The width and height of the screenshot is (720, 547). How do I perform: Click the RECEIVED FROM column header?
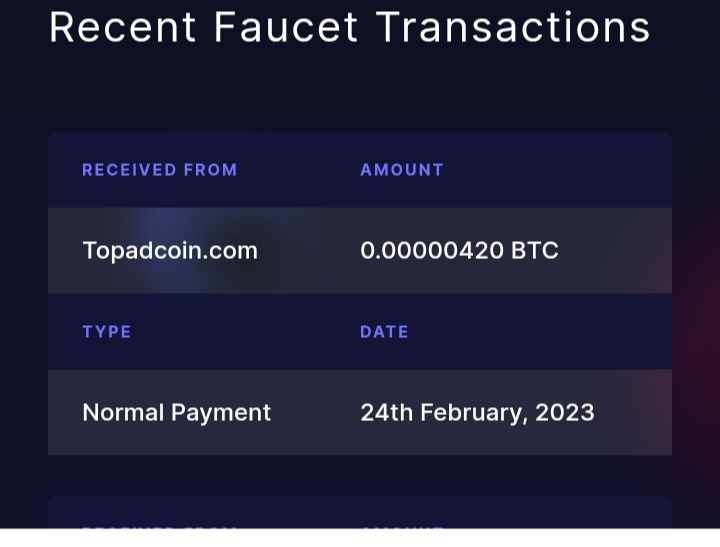159,170
